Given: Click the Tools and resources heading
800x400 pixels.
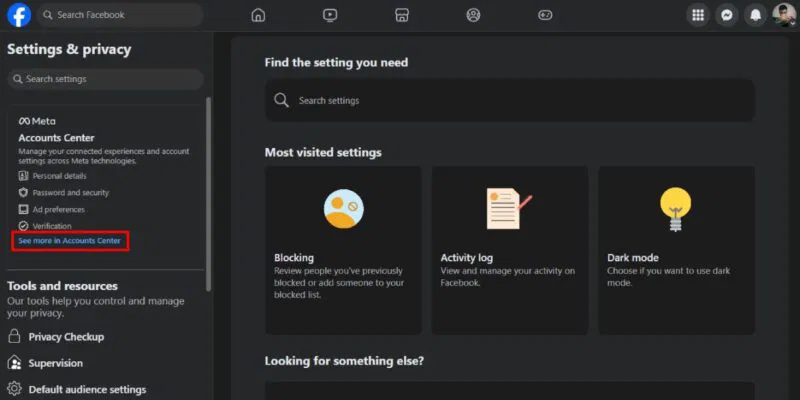Looking at the screenshot, I should point(62,286).
